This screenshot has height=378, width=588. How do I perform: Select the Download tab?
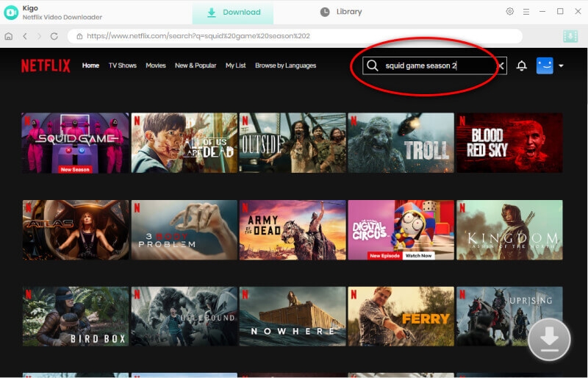(x=233, y=13)
